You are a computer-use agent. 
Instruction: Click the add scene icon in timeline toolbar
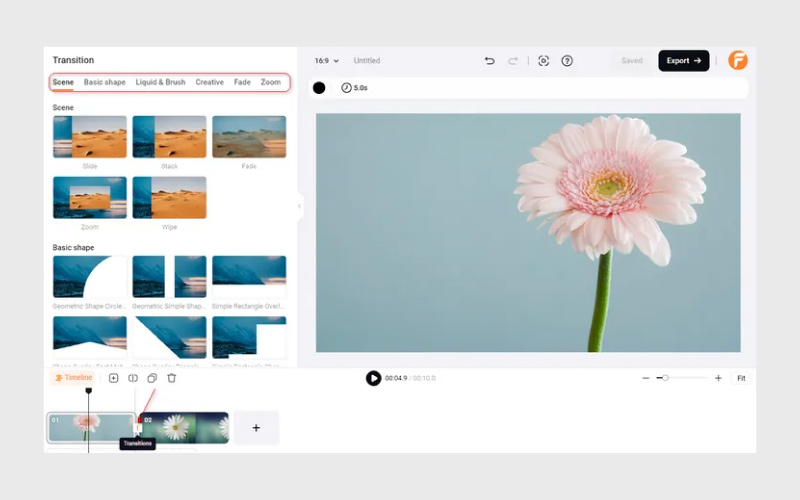point(113,378)
